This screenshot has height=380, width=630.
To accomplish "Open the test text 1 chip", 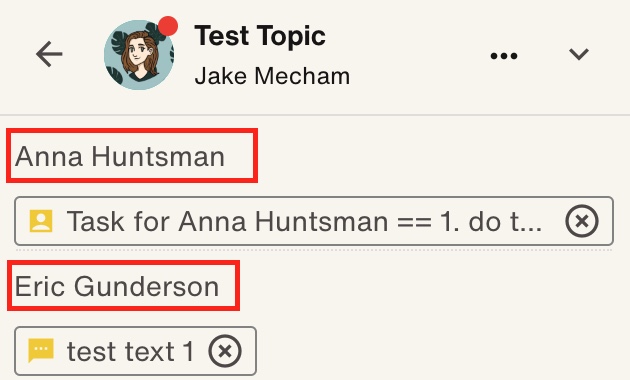I will point(135,351).
